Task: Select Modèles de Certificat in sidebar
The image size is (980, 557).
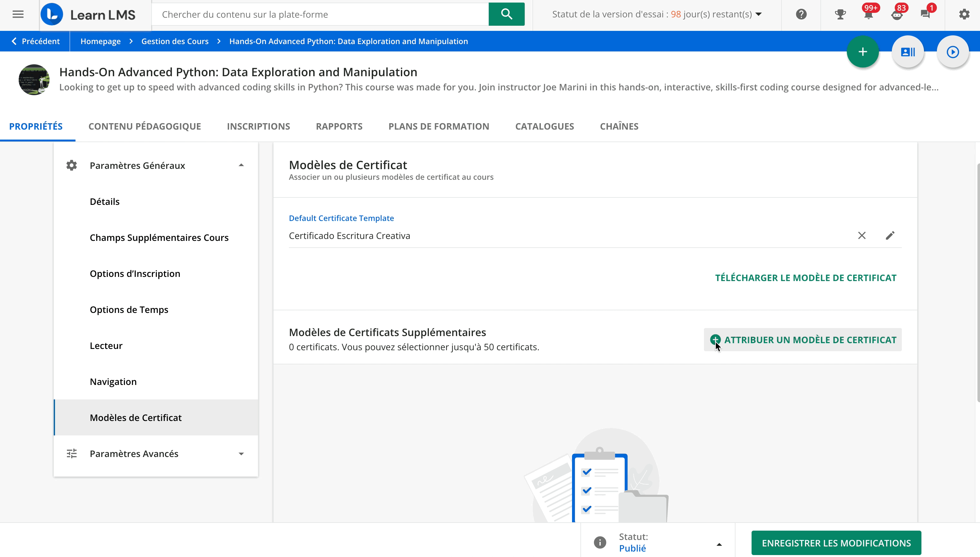Action: (x=156, y=418)
